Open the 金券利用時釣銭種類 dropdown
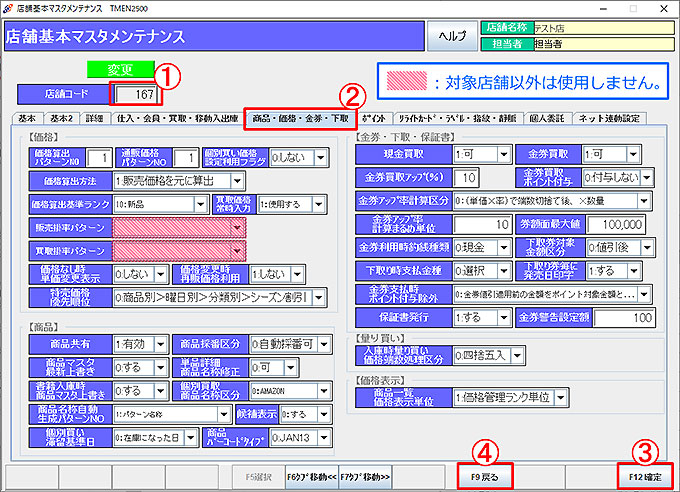The width and height of the screenshot is (680, 492). click(x=499, y=246)
